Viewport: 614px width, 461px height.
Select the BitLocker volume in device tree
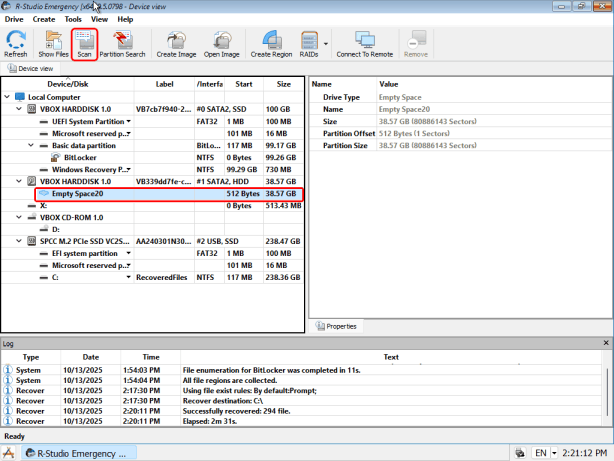[80, 157]
